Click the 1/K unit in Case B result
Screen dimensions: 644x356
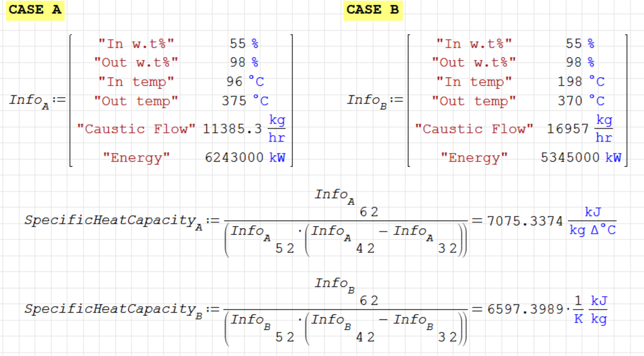(578, 310)
